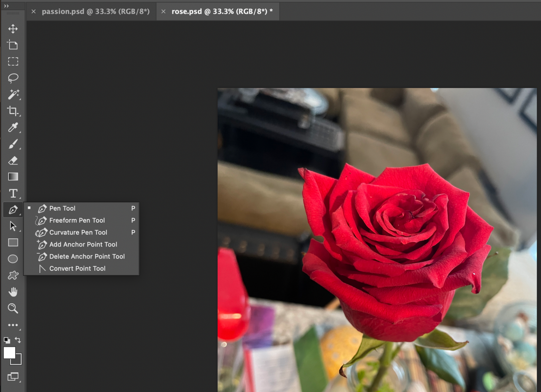Screen dimensions: 541x392
Task: Close the rose.psd document tab
Action: [x=163, y=12]
